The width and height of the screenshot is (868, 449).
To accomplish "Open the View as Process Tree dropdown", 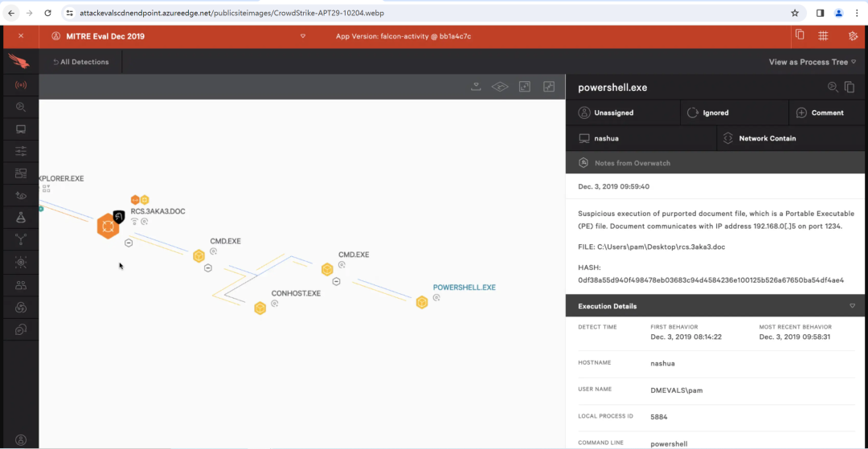I will 812,62.
